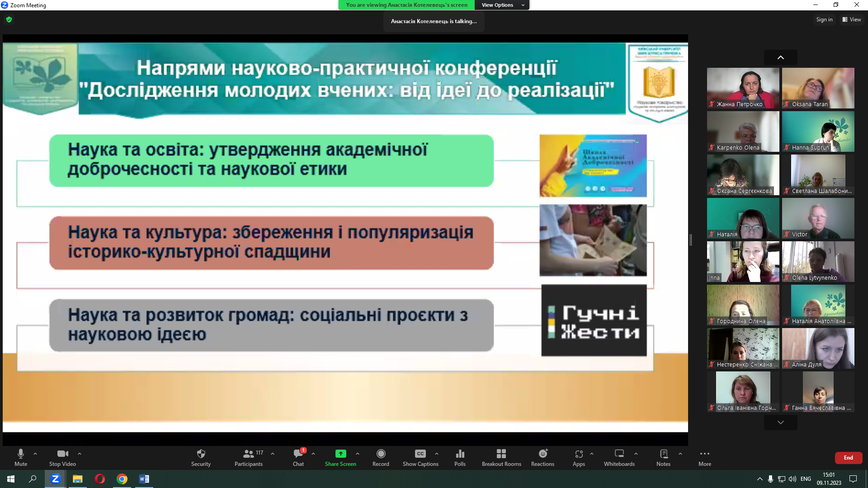
Task: Open the Chat panel icon
Action: click(x=298, y=454)
